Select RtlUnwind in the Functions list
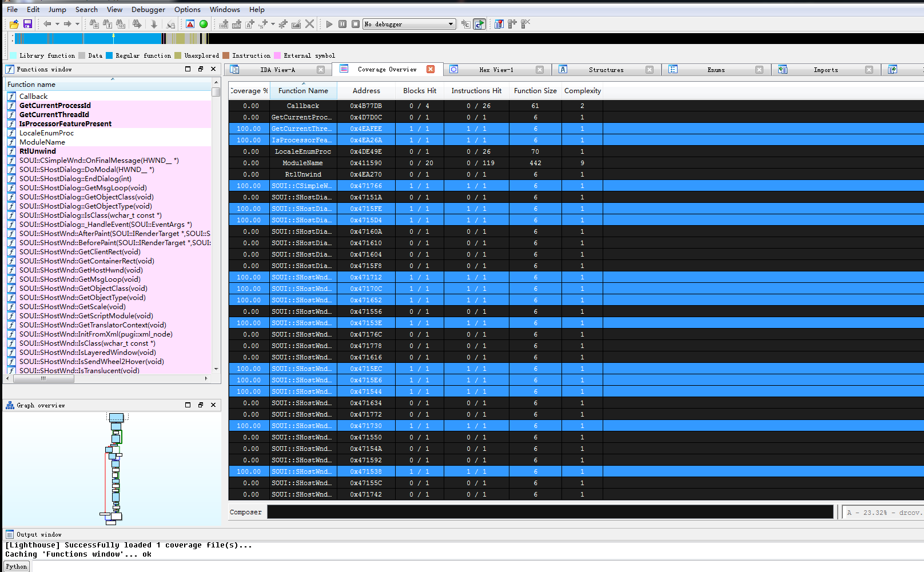Image resolution: width=924 pixels, height=572 pixels. click(38, 151)
